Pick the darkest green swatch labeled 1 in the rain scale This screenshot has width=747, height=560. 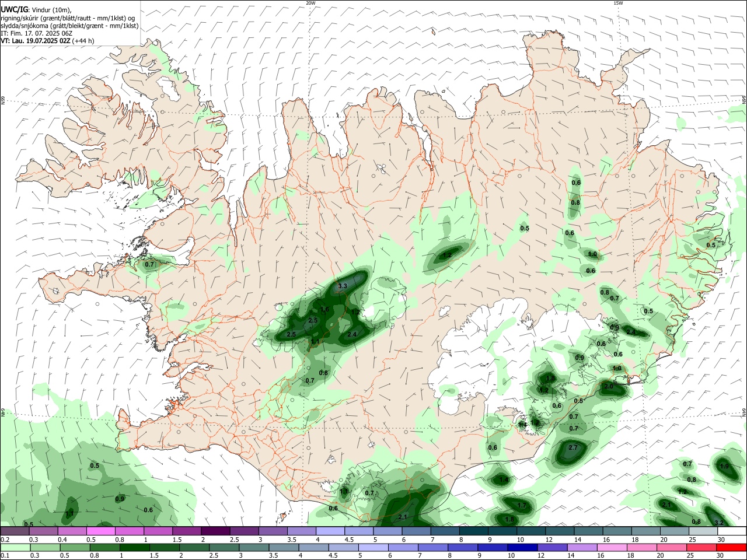[x=135, y=548]
